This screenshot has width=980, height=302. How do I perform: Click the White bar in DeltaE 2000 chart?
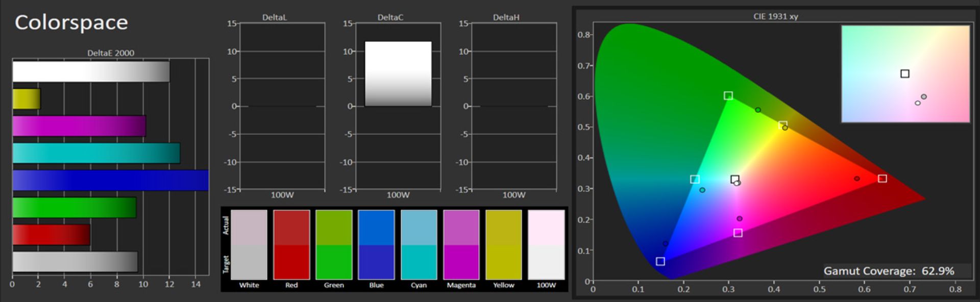(x=91, y=71)
